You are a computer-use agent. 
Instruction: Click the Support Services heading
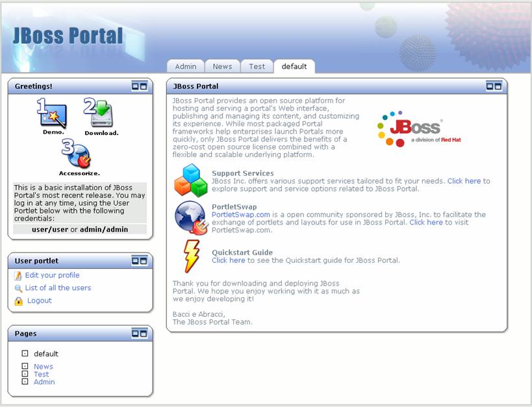pyautogui.click(x=242, y=173)
